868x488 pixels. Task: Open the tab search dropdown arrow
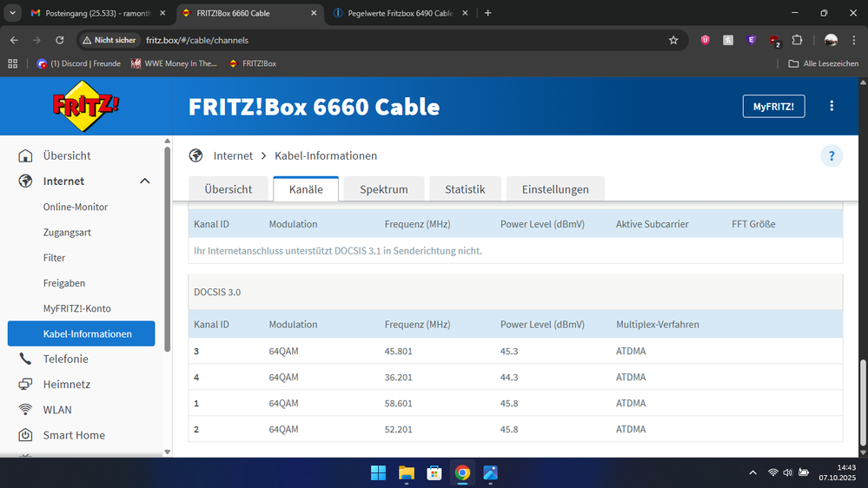click(x=12, y=13)
